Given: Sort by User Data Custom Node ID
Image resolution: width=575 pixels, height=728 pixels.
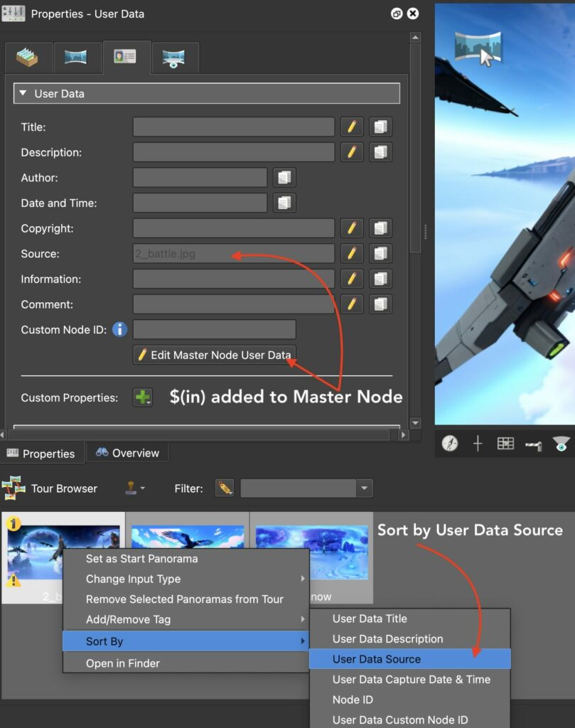Looking at the screenshot, I should tap(410, 719).
